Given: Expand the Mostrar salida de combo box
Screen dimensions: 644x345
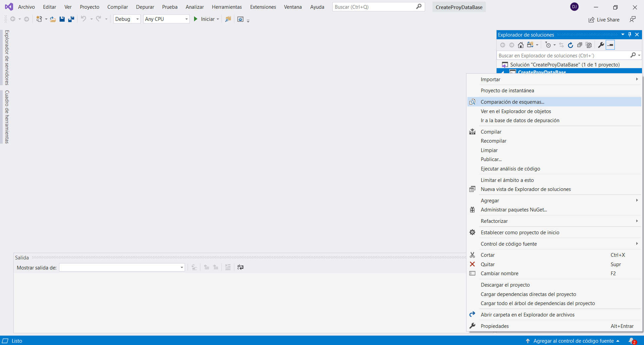Looking at the screenshot, I should tap(182, 267).
